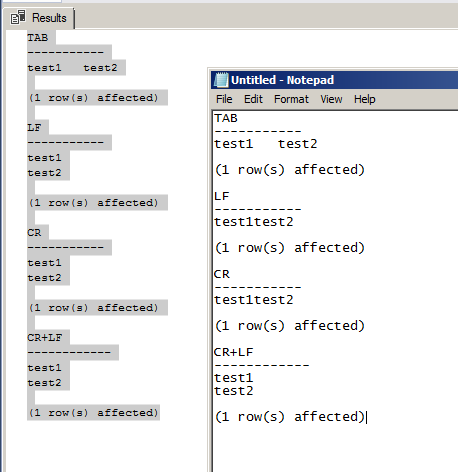Click first '(1 row(s) affected)' in Notepad
The width and height of the screenshot is (458, 472).
point(290,170)
